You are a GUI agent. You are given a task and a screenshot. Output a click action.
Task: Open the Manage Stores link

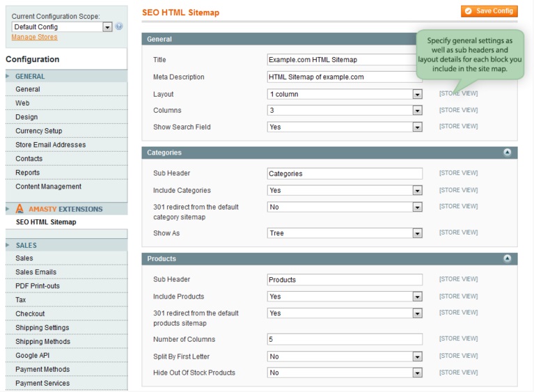pos(34,37)
